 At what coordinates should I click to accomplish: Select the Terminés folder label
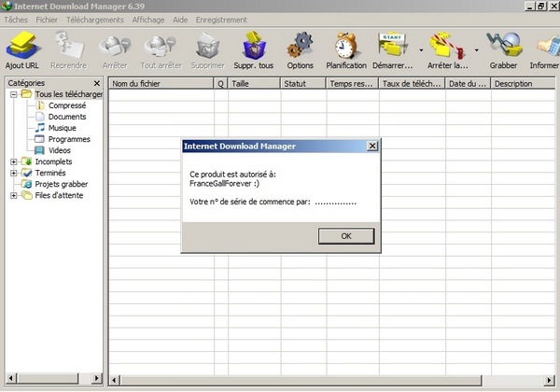[x=50, y=173]
